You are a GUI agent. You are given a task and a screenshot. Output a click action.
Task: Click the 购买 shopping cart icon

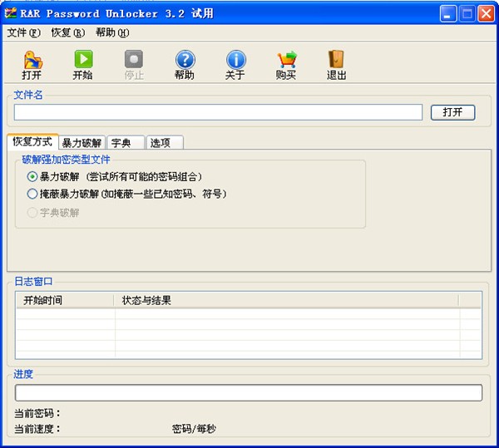point(287,60)
